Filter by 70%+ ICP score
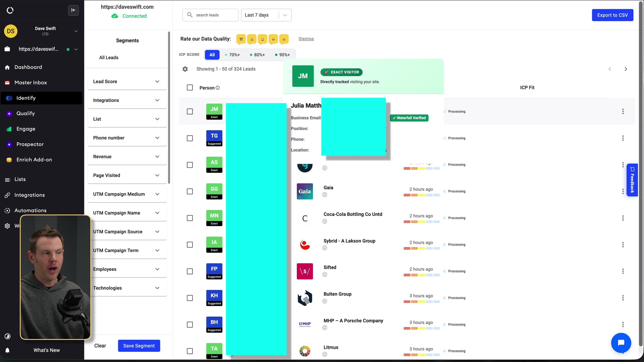Viewport: 644px width, 362px height. [232, 55]
